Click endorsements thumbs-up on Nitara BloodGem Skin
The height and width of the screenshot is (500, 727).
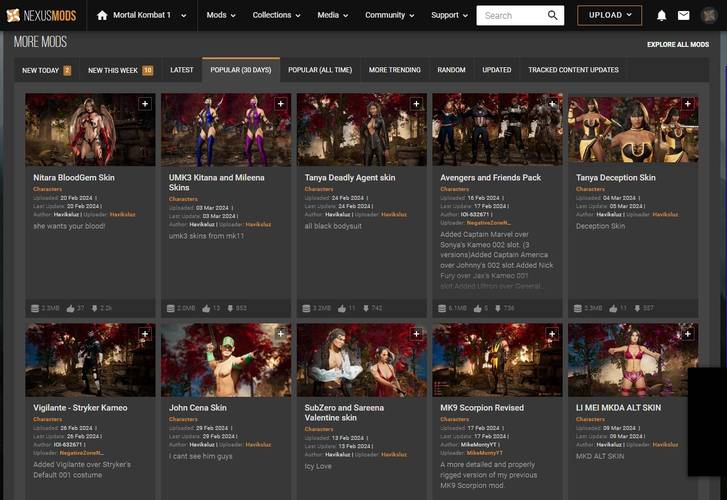click(x=70, y=308)
